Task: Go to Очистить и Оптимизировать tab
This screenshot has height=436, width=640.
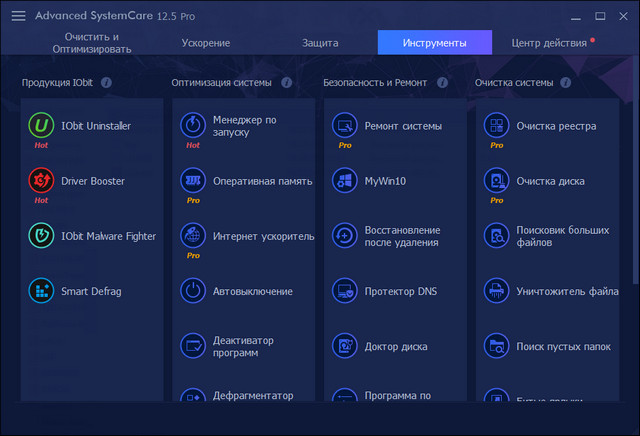Action: (85, 43)
